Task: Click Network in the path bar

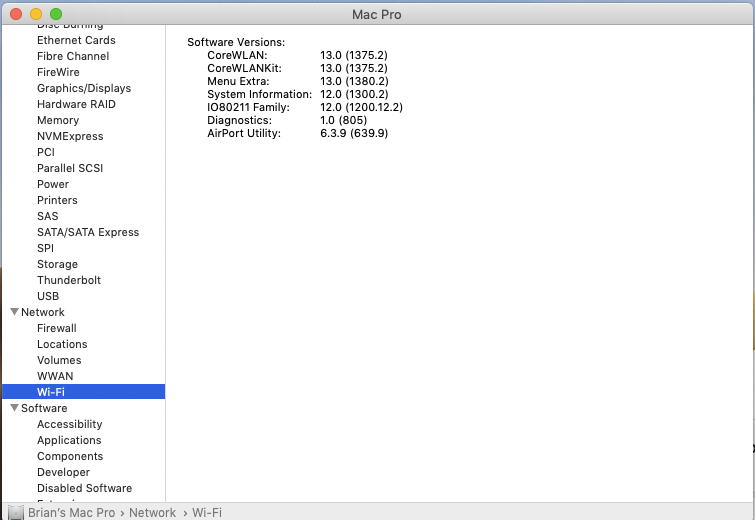Action: pos(152,512)
